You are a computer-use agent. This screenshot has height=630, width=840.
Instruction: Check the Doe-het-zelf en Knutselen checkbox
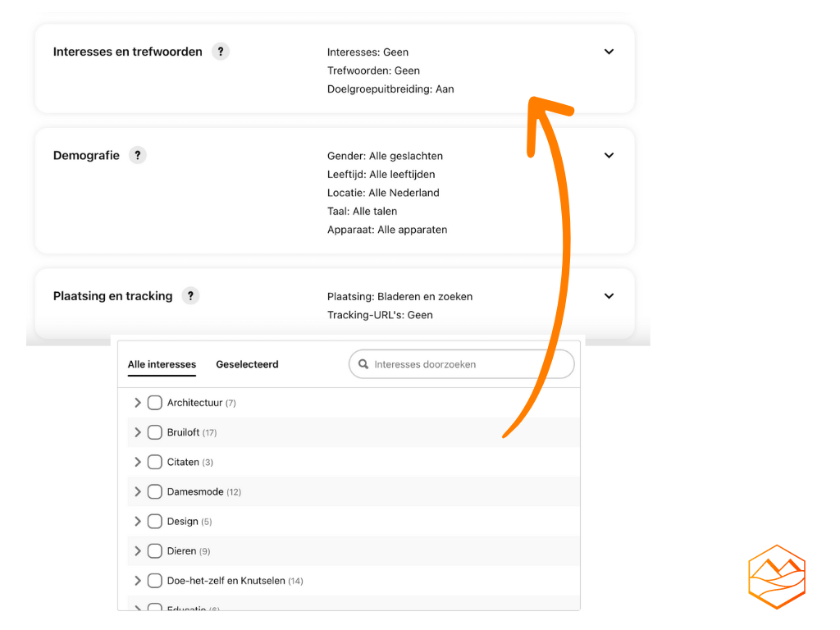pyautogui.click(x=155, y=581)
